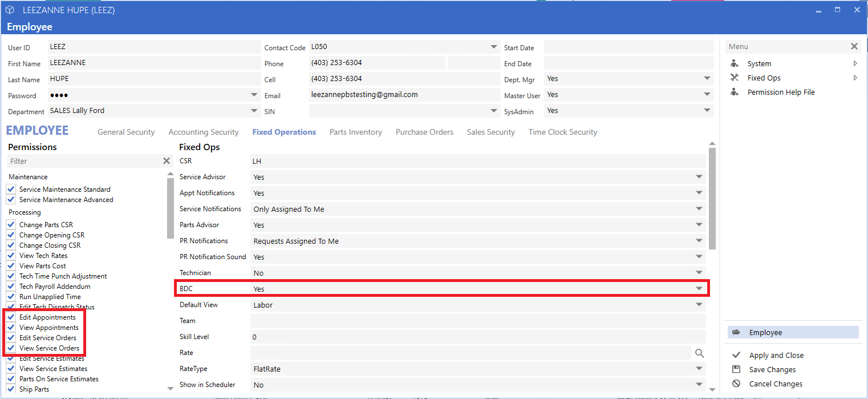Click Apply and Close button

coord(776,355)
